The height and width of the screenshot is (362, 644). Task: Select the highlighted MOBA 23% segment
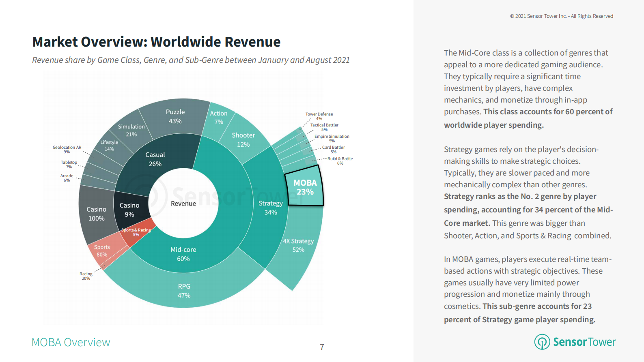[x=305, y=187]
